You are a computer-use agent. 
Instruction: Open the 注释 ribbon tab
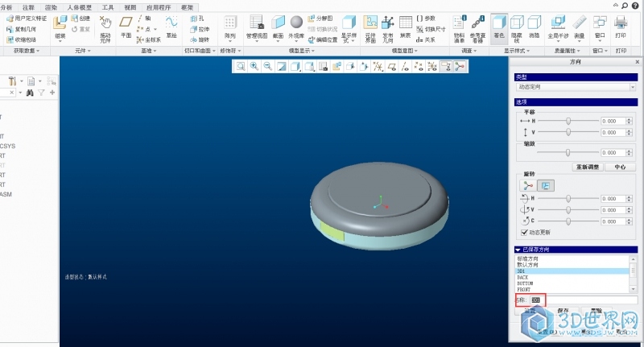coord(28,7)
